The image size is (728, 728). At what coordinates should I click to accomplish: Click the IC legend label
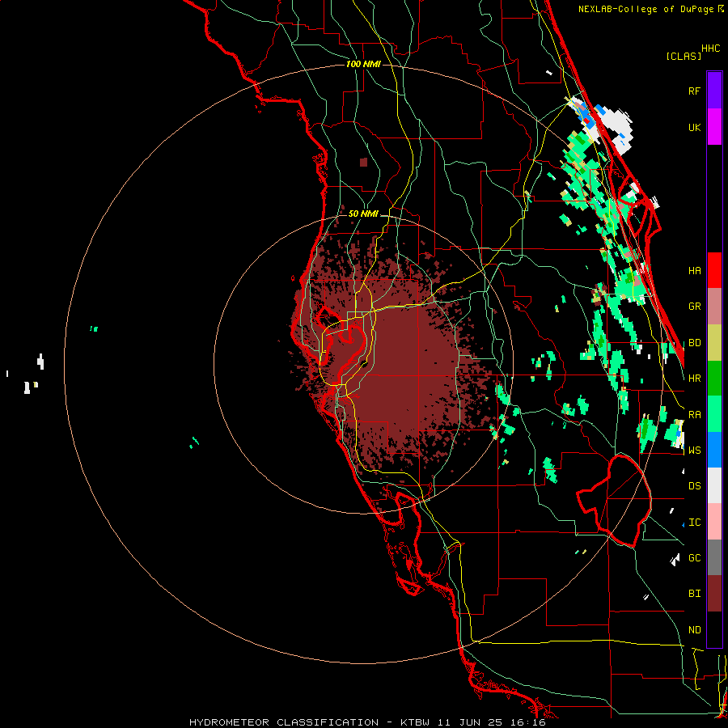pos(694,523)
